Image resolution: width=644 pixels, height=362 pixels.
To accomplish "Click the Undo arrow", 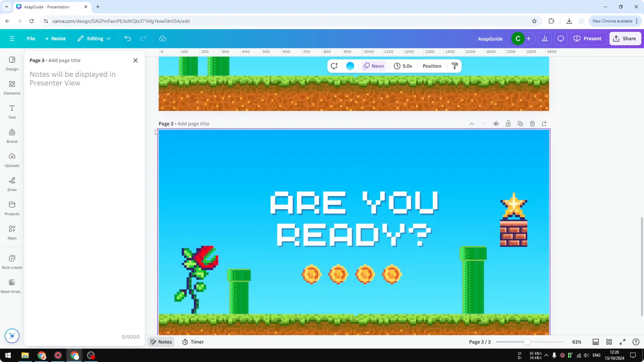I will (x=128, y=38).
